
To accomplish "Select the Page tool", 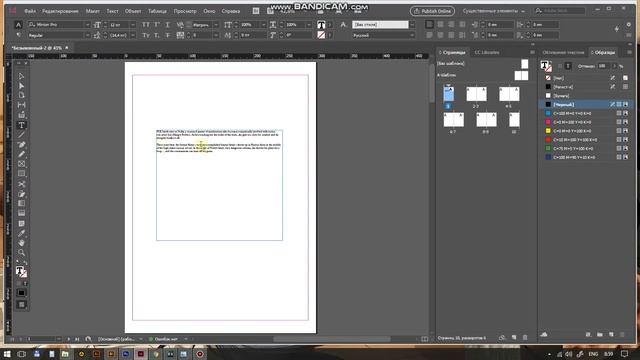I will (x=21, y=96).
